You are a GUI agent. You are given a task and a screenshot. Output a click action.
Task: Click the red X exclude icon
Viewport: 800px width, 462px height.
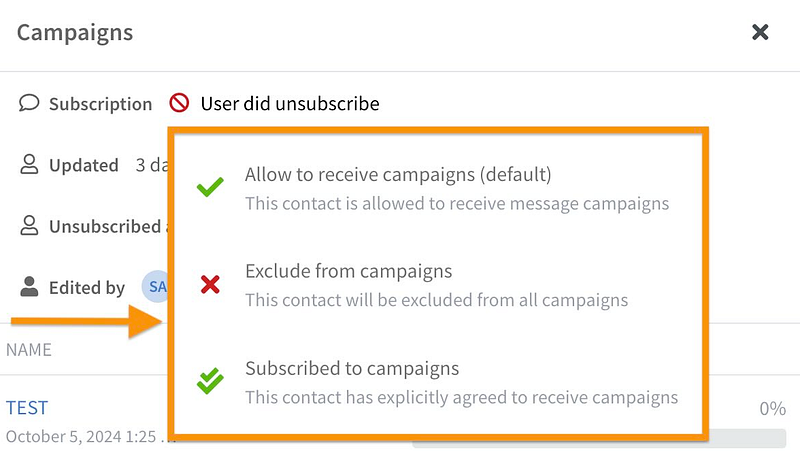[x=210, y=285]
